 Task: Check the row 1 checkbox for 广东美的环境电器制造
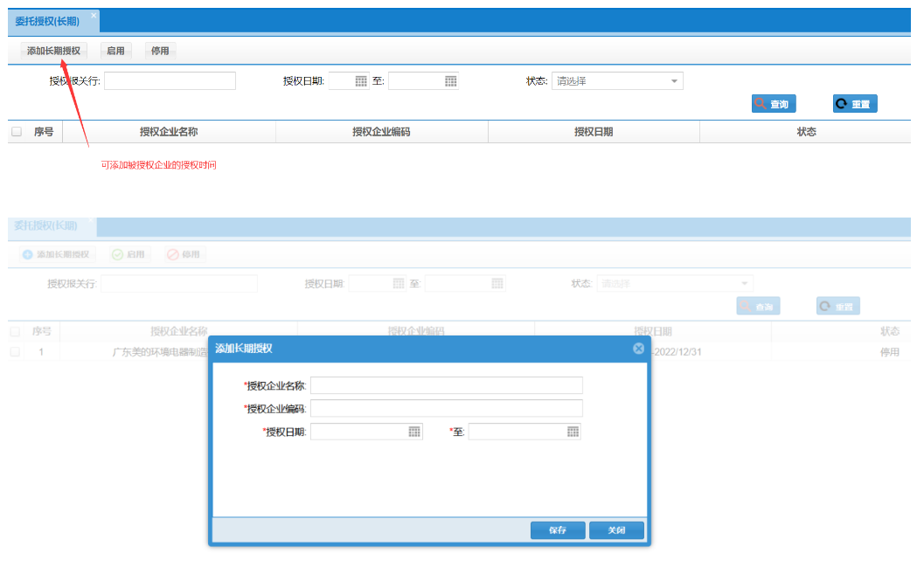(16, 352)
